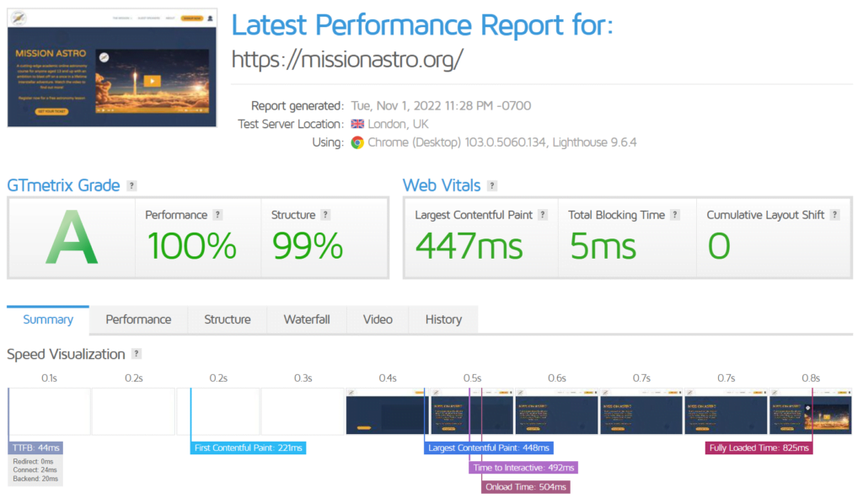Click the Redirect: 0ms detail
The height and width of the screenshot is (504, 863).
(x=33, y=462)
